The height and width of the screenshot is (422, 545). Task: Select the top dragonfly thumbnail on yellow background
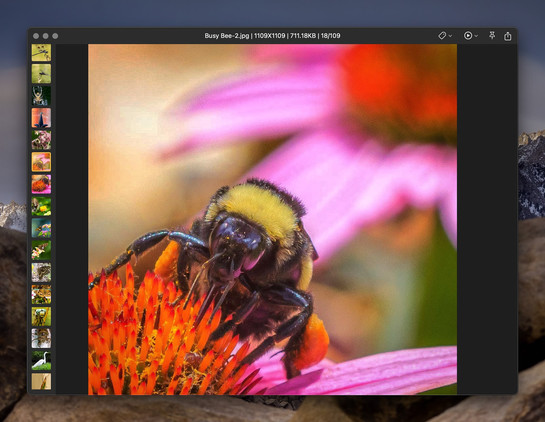tap(41, 52)
